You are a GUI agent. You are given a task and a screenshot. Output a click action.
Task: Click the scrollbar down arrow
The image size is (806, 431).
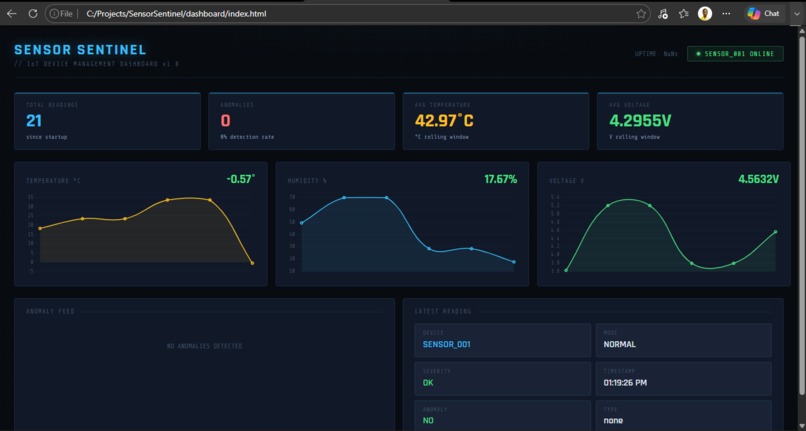pos(801,427)
